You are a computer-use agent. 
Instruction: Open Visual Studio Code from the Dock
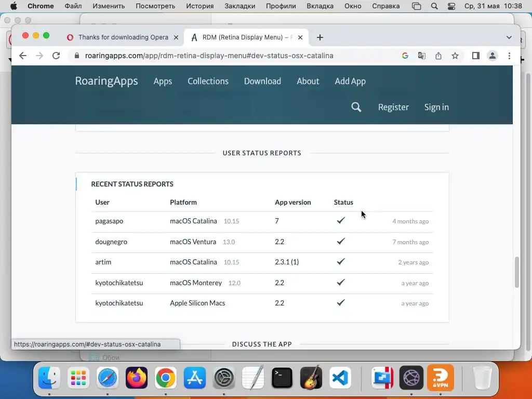(x=340, y=378)
